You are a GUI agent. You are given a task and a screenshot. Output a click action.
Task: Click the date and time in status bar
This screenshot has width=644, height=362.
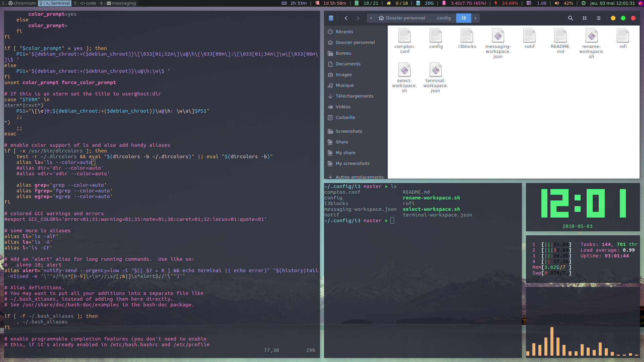[609, 3]
